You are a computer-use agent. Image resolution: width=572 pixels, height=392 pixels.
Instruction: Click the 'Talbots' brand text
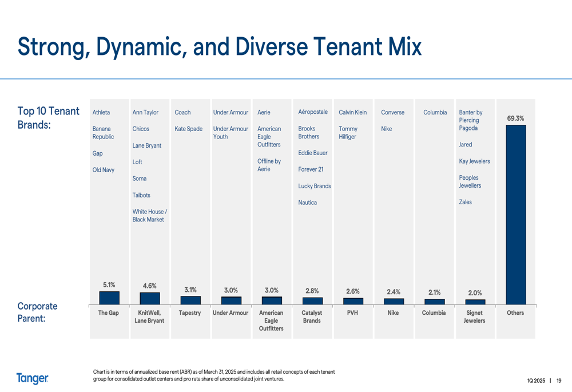141,195
